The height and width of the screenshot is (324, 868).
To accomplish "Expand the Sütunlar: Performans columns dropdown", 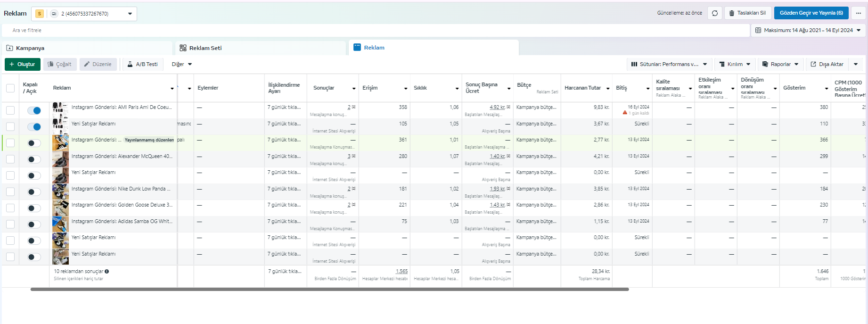I will coord(669,64).
